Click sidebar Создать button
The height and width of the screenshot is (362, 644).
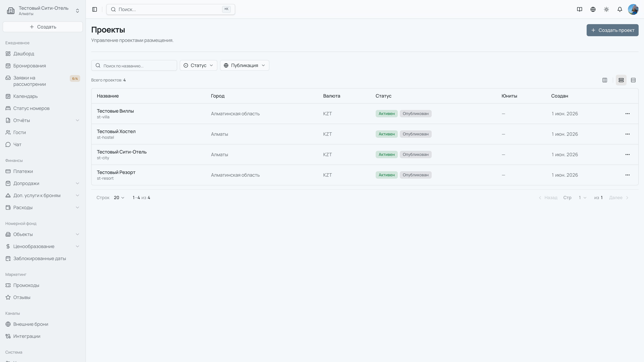pyautogui.click(x=43, y=27)
